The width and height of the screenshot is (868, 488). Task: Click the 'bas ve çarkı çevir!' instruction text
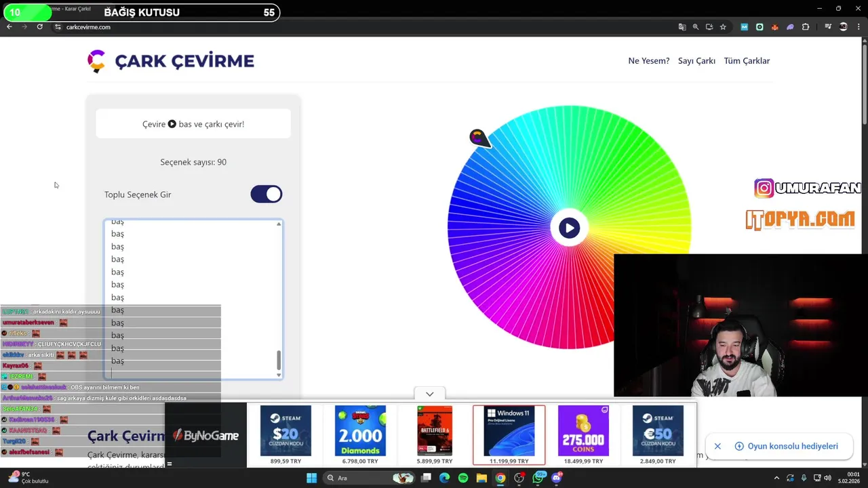point(212,124)
